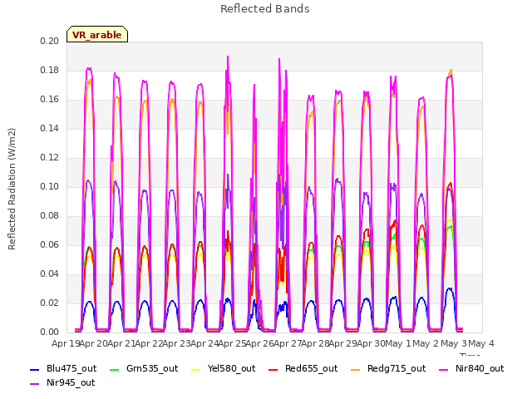Click the 0.04 y-axis tick label
Screen dimensions: 532x399
[49, 274]
